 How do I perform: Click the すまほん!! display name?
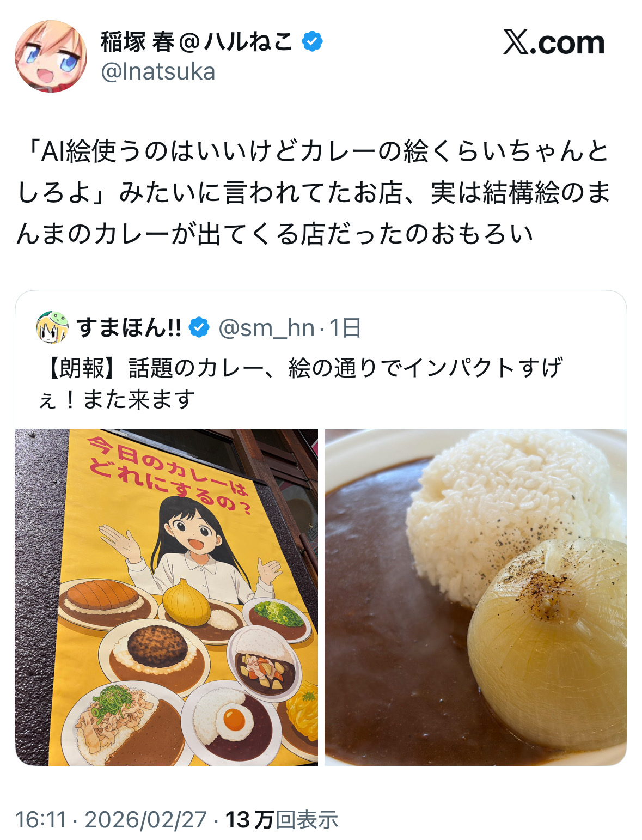coord(129,327)
